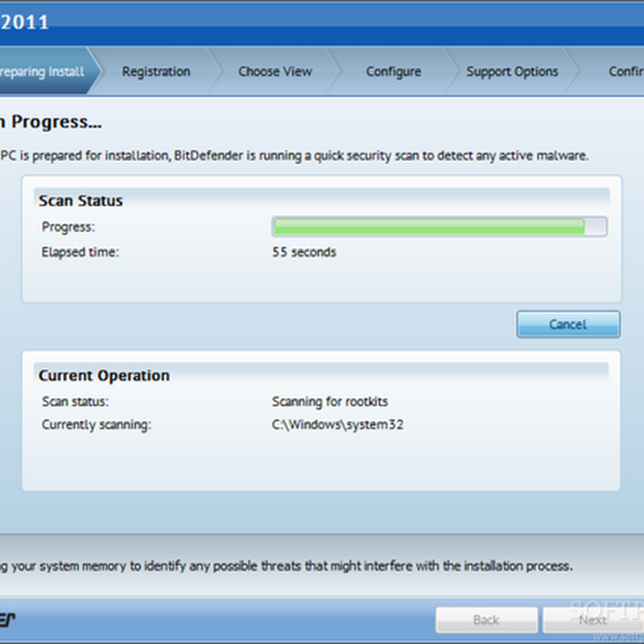Click the 'C:\Windows\system32' path text

(337, 424)
